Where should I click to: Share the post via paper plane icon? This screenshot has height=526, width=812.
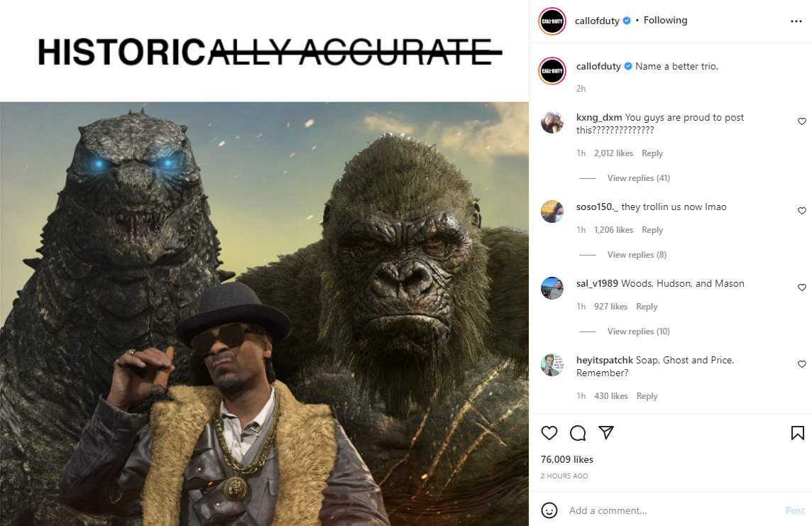point(606,433)
